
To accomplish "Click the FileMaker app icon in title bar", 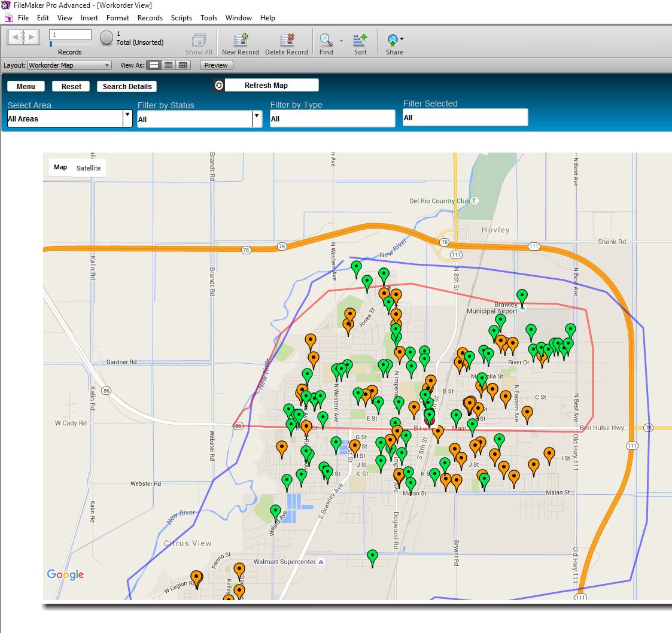I will (5, 5).
